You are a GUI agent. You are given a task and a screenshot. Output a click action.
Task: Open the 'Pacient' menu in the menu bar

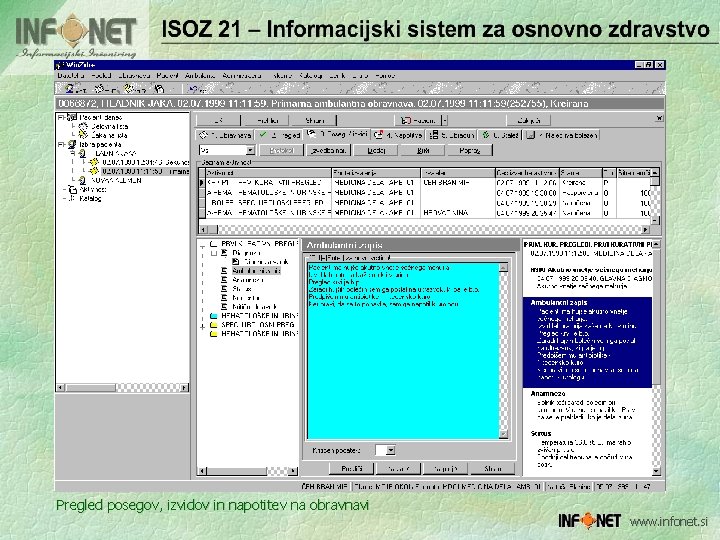tap(167, 75)
